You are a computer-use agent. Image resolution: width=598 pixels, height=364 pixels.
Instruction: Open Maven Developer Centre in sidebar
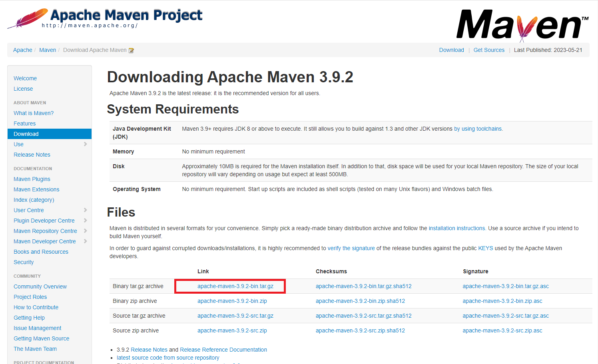(45, 241)
